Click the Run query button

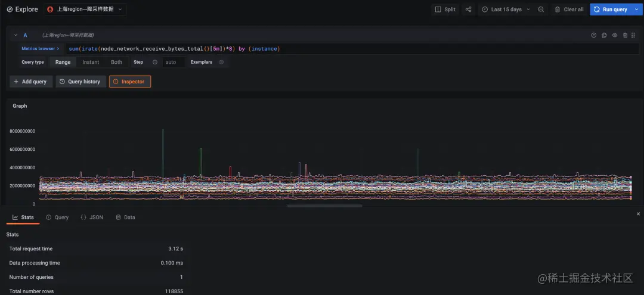coord(611,10)
